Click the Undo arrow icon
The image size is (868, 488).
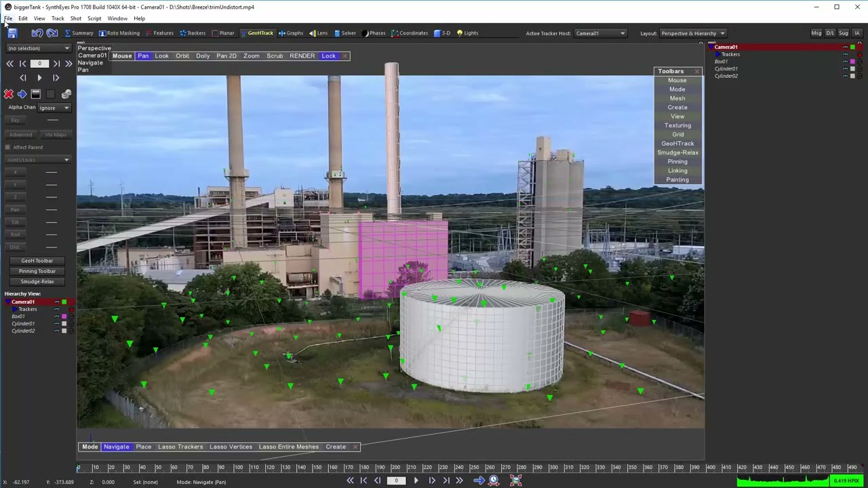coord(37,33)
